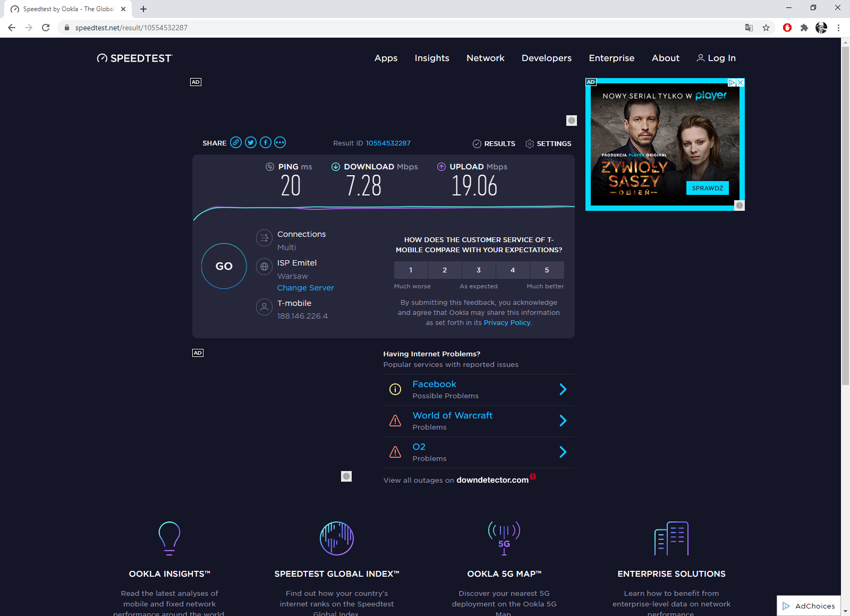Click the SPRAWDŹ button in ad

point(708,188)
